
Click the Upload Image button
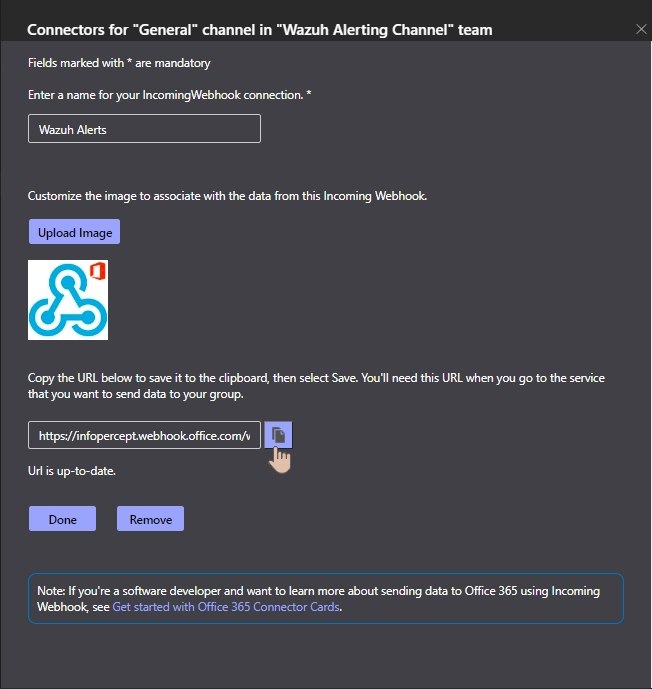click(74, 232)
